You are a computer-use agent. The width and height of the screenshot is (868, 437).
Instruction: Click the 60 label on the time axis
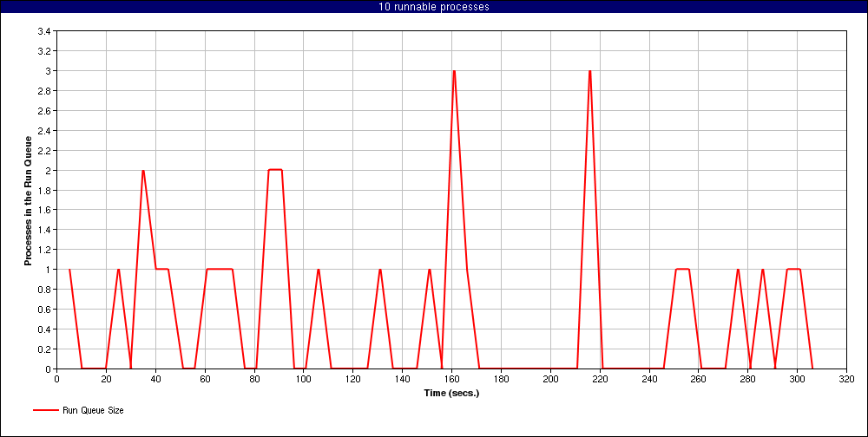[205, 379]
